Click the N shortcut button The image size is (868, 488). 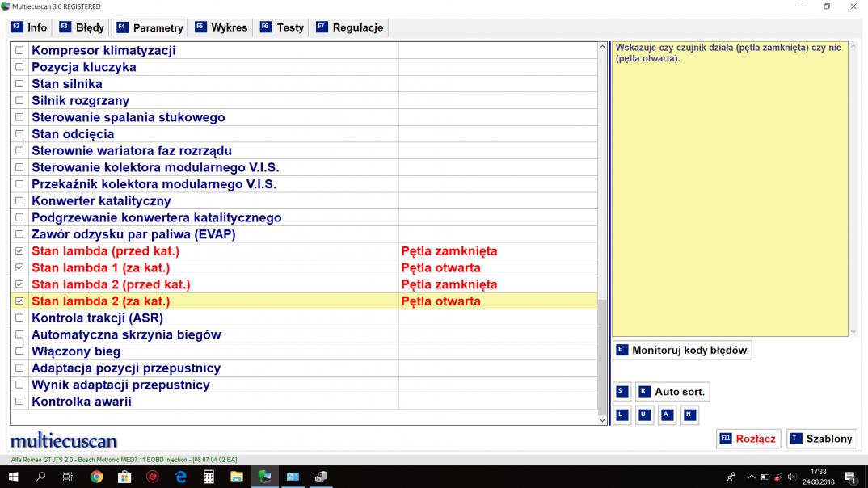[689, 415]
